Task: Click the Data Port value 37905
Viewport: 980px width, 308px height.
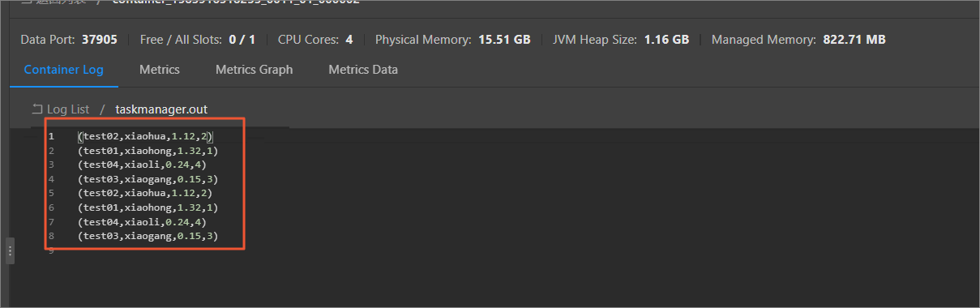Action: point(100,39)
